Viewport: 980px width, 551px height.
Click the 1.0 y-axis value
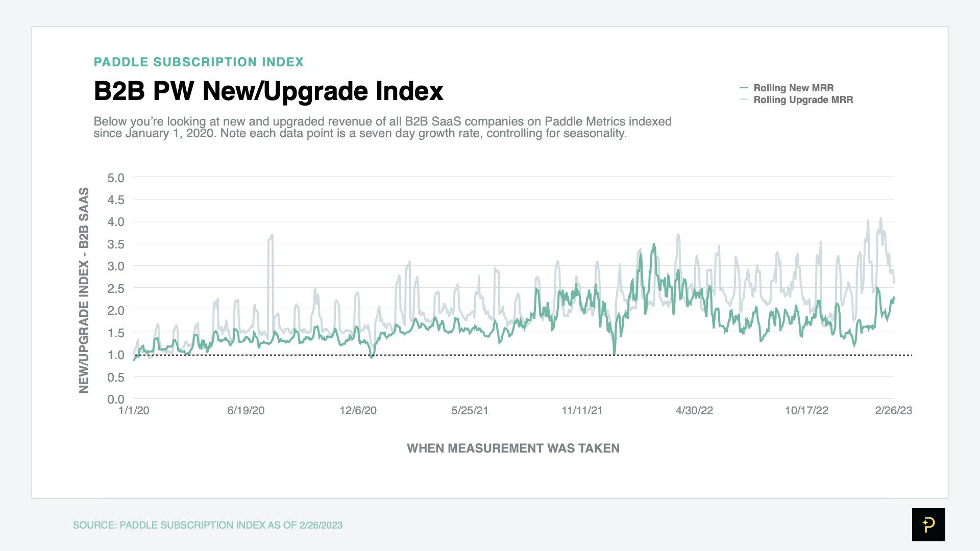[116, 355]
